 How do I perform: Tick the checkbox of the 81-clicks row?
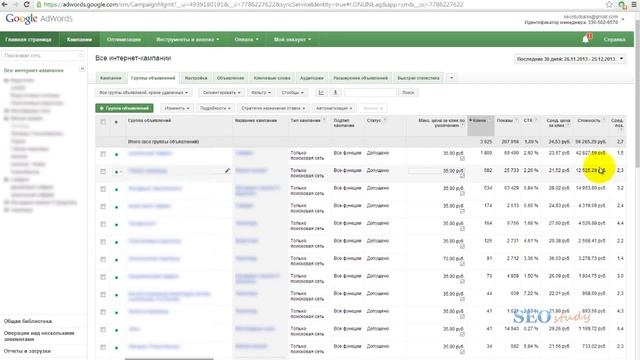(x=103, y=259)
